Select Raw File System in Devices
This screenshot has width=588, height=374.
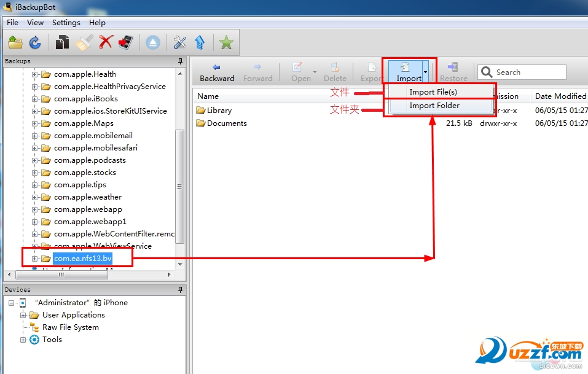(71, 327)
